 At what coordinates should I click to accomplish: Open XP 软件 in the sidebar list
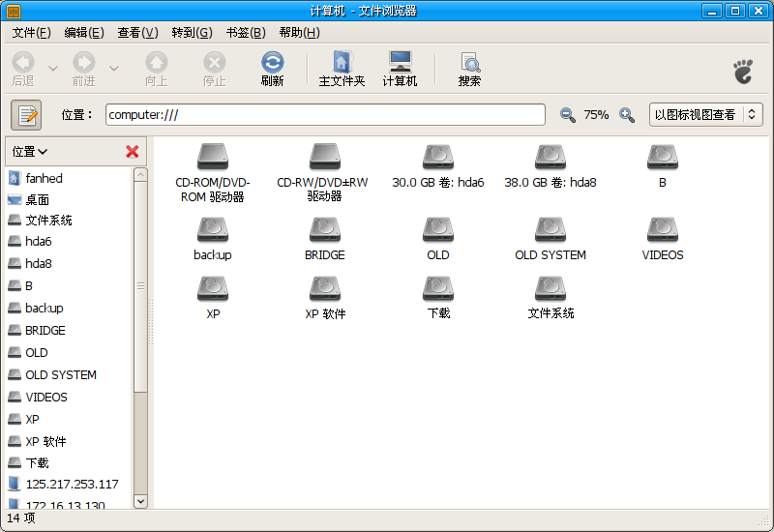(x=69, y=442)
